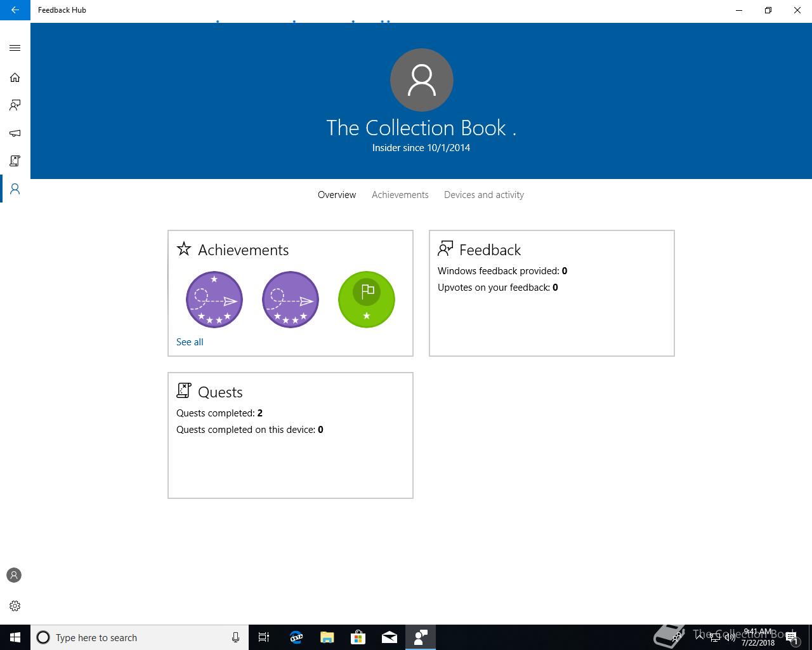Open Task View on taskbar
The width and height of the screenshot is (812, 650).
tap(264, 637)
